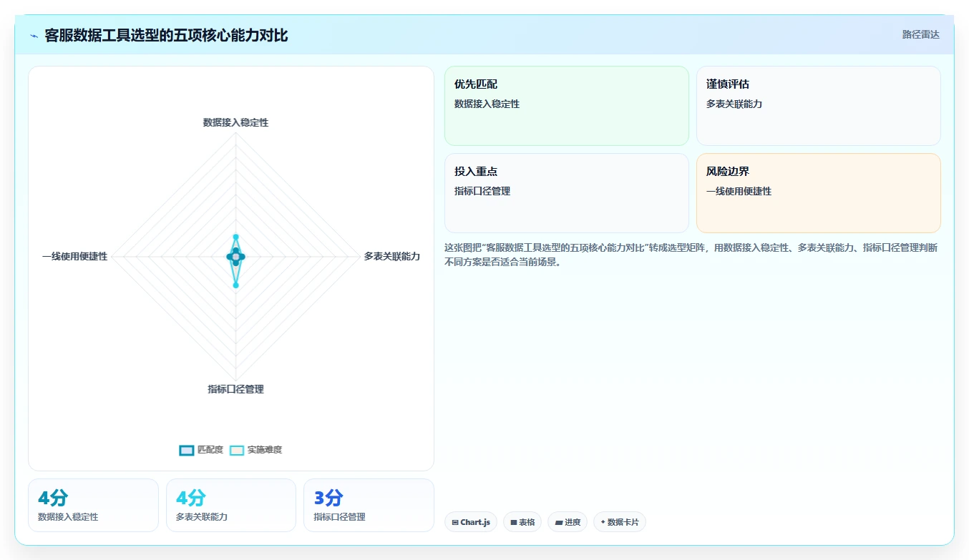Open the 风险边界 card
The image size is (969, 560).
tap(819, 193)
